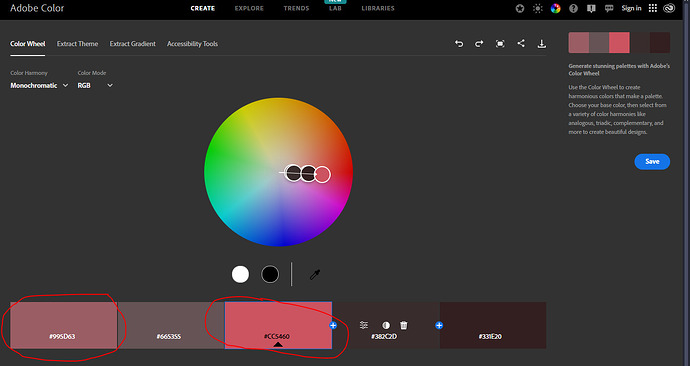Select the white circle below the wheel
690x366 pixels.
coord(240,274)
